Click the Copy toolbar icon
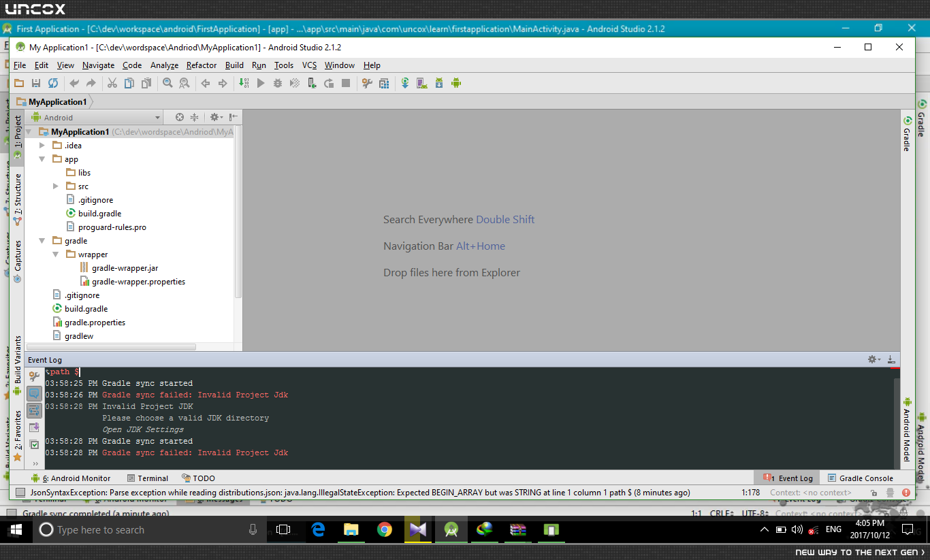Viewport: 930px width, 560px height. pos(129,83)
